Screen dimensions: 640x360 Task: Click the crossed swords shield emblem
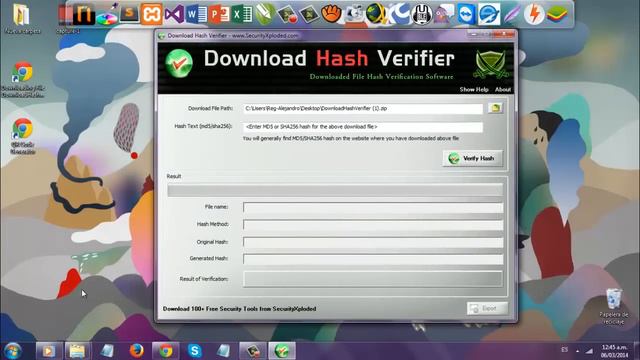point(491,64)
